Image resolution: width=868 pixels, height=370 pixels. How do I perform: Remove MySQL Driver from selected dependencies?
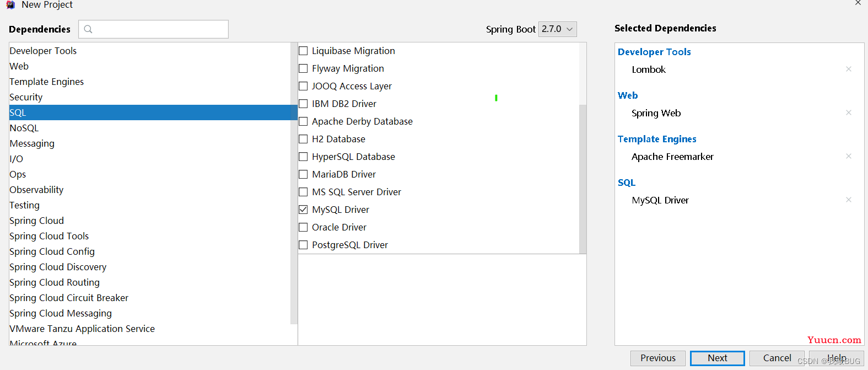coord(849,200)
